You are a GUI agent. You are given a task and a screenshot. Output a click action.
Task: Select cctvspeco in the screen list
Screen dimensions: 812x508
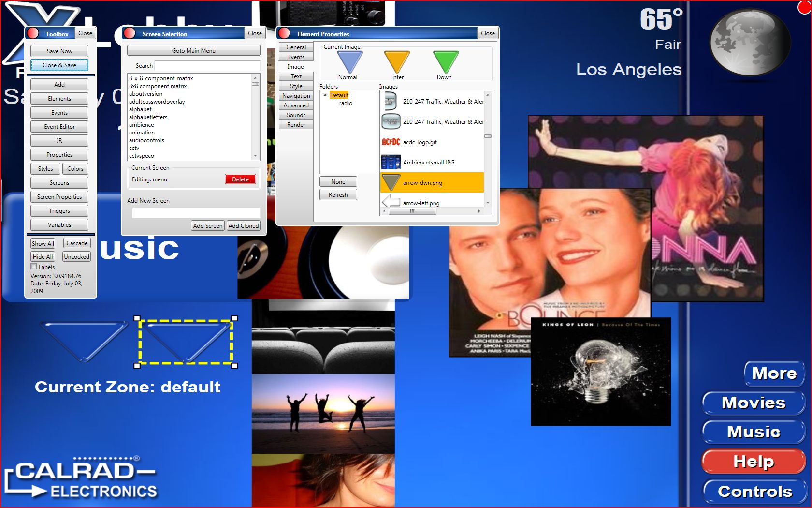pos(142,156)
